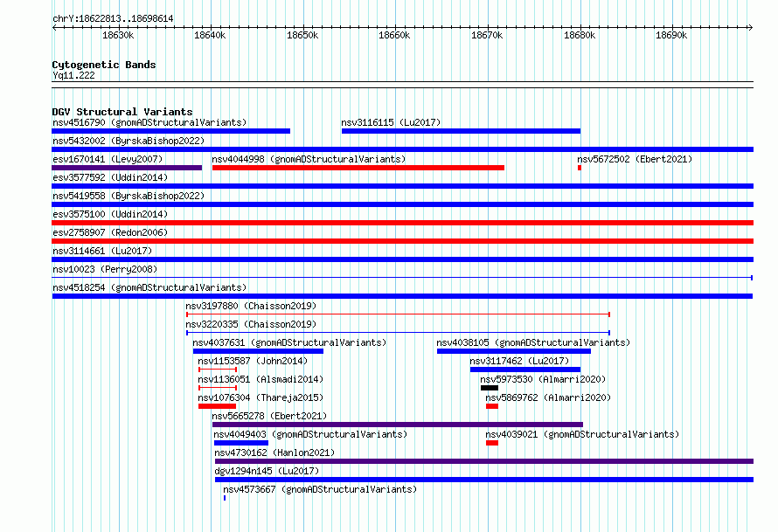Open nsv3114661 (Lu2017) label
The height and width of the screenshot is (532, 778).
102,251
